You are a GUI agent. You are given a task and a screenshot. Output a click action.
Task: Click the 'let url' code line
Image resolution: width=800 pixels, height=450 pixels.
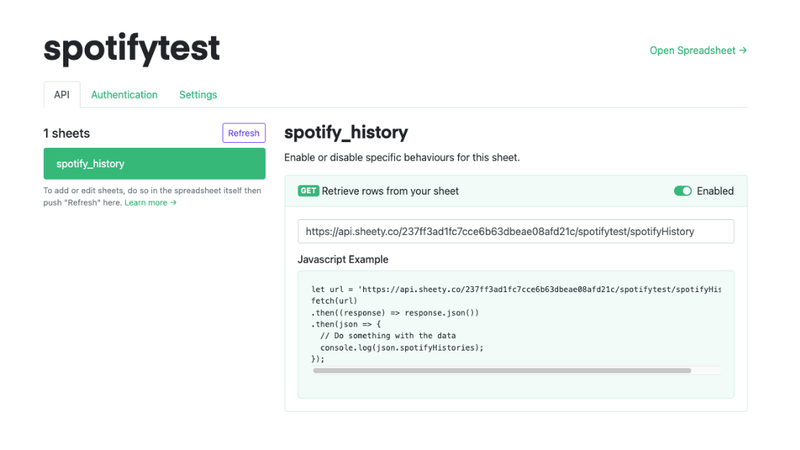[x=516, y=289]
